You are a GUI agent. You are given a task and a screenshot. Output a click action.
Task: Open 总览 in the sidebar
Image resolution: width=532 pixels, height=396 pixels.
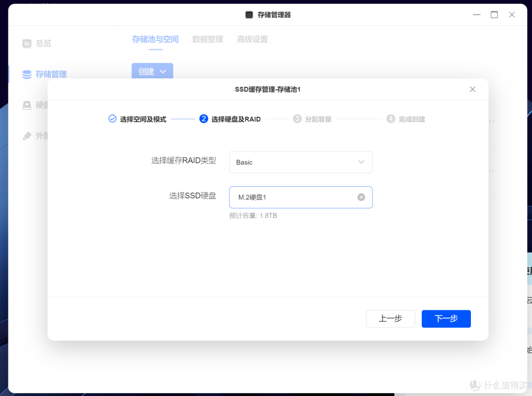(x=36, y=43)
